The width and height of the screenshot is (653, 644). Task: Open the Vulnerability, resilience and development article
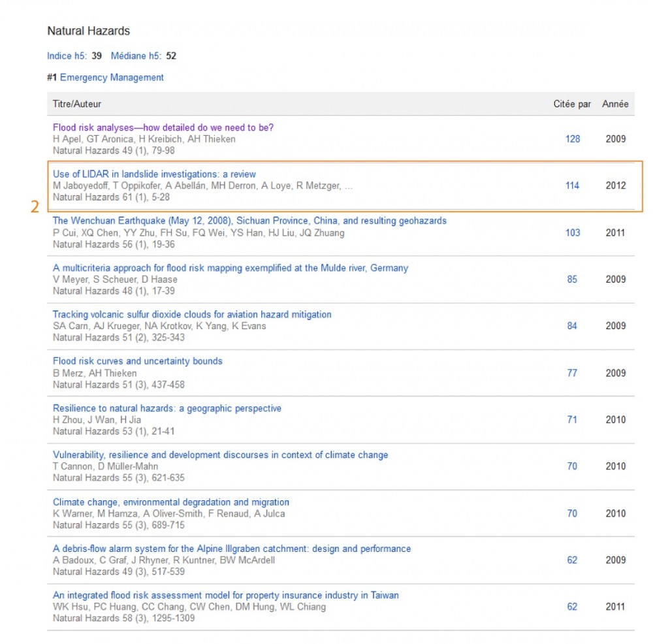point(220,455)
